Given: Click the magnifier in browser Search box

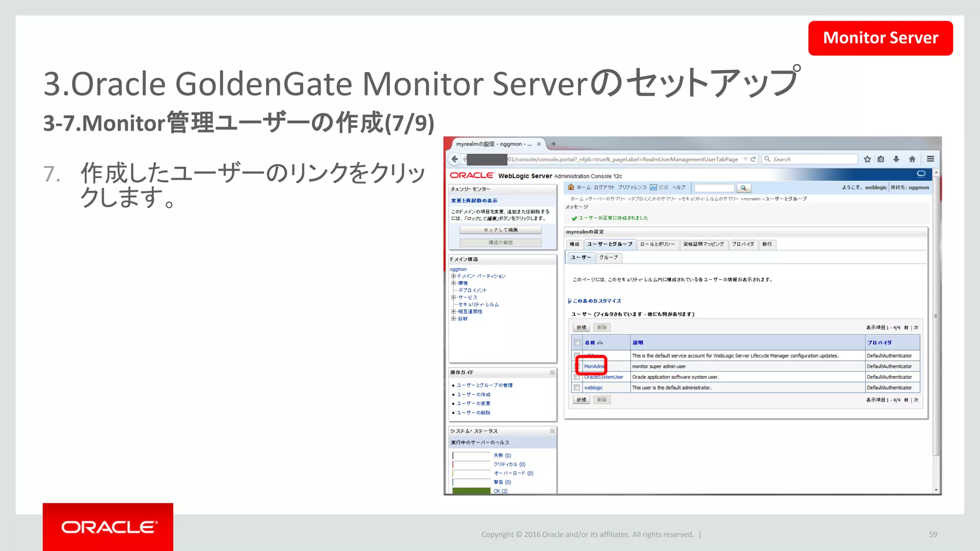Looking at the screenshot, I should [x=768, y=159].
